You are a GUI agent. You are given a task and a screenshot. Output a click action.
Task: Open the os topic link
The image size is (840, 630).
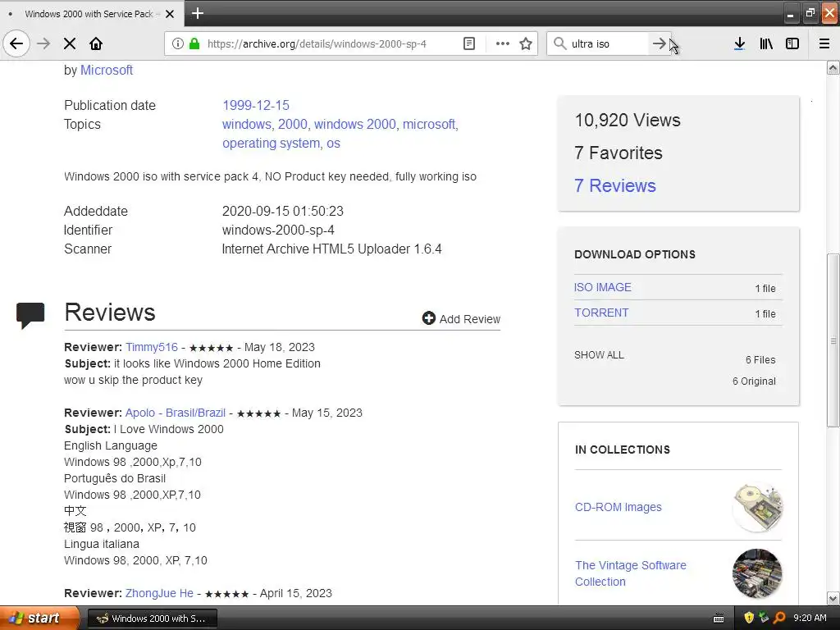click(x=333, y=144)
